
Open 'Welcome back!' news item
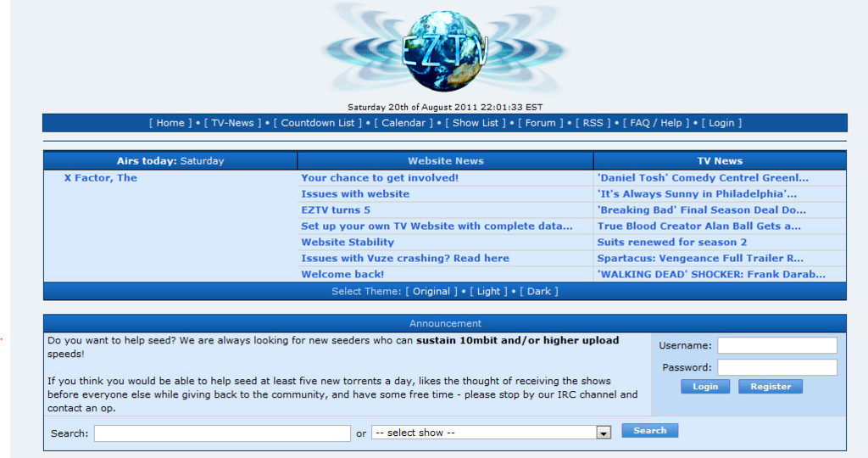click(x=342, y=274)
